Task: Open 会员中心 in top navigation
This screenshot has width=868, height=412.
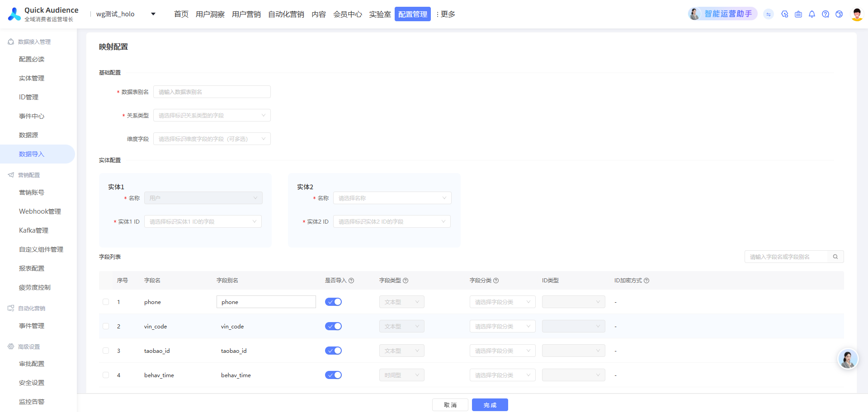Action: point(348,14)
